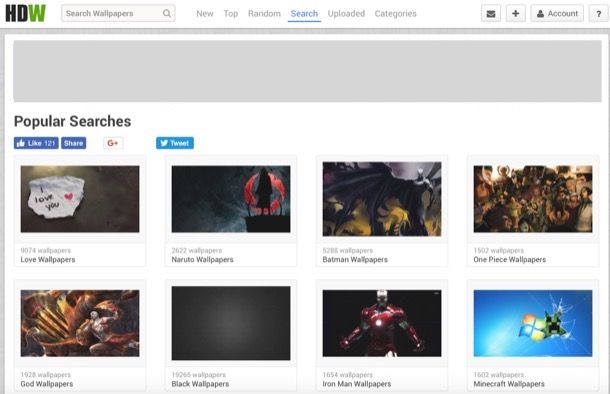Click the wallpaper count above Minecraft Wallpapers
The image size is (610, 394).
(x=498, y=375)
